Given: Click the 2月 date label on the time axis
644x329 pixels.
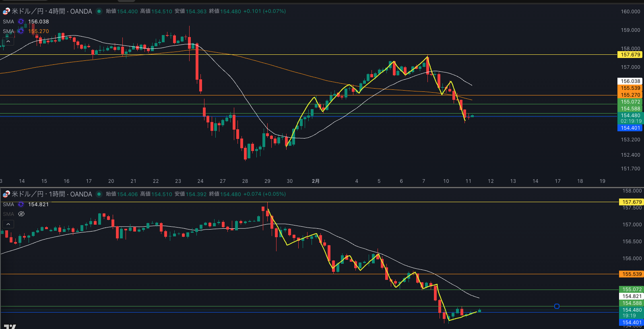Looking at the screenshot, I should pos(316,181).
